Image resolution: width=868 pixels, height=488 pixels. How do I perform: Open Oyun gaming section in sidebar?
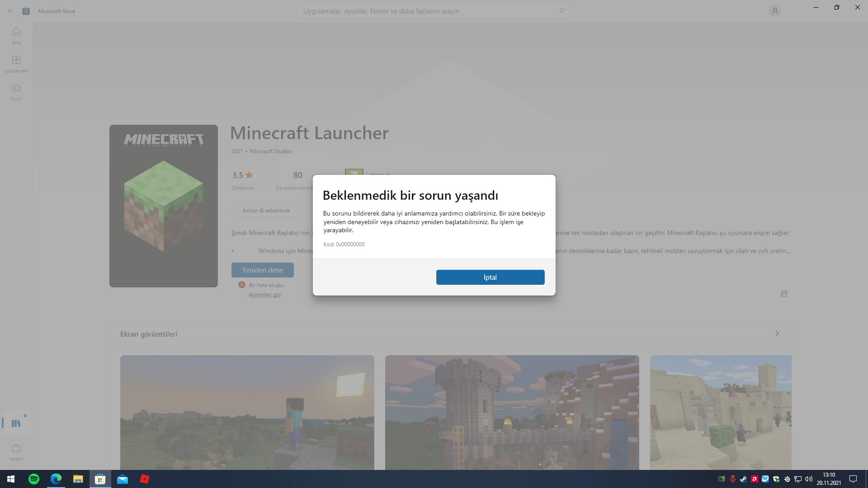click(x=16, y=92)
